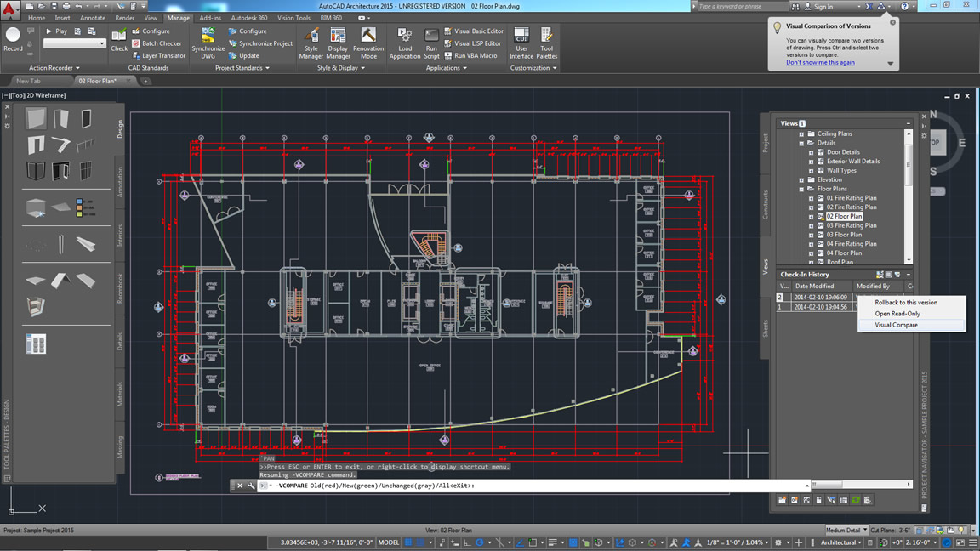This screenshot has height=551, width=980.
Task: Switch to the Annotate ribbon tab
Action: click(93, 18)
